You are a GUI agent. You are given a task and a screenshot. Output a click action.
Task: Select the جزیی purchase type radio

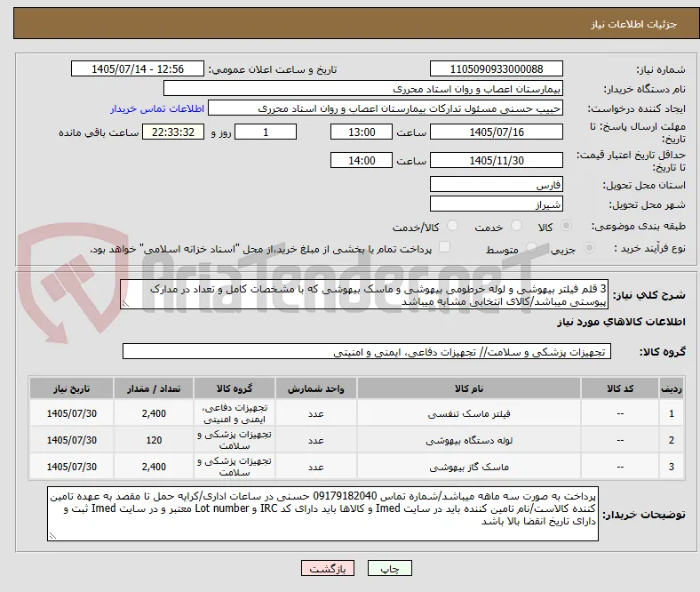click(589, 247)
